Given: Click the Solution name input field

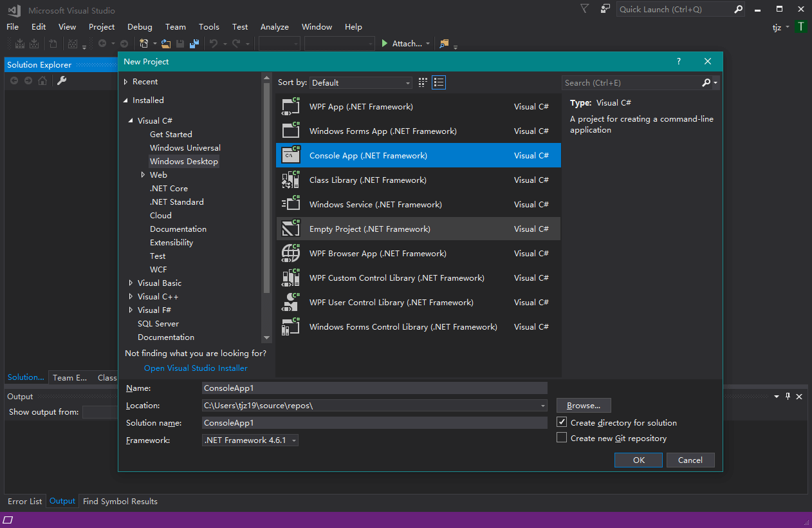Looking at the screenshot, I should (374, 422).
